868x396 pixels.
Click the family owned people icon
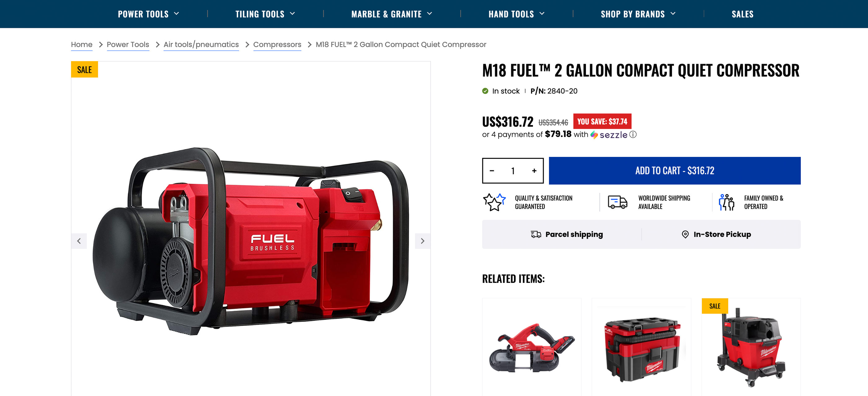[726, 202]
